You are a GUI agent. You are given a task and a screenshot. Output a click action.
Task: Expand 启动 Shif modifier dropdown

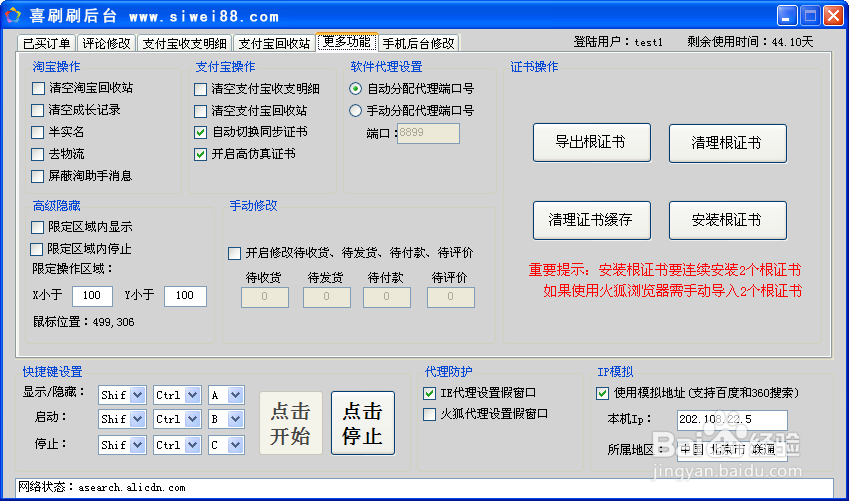pos(138,419)
